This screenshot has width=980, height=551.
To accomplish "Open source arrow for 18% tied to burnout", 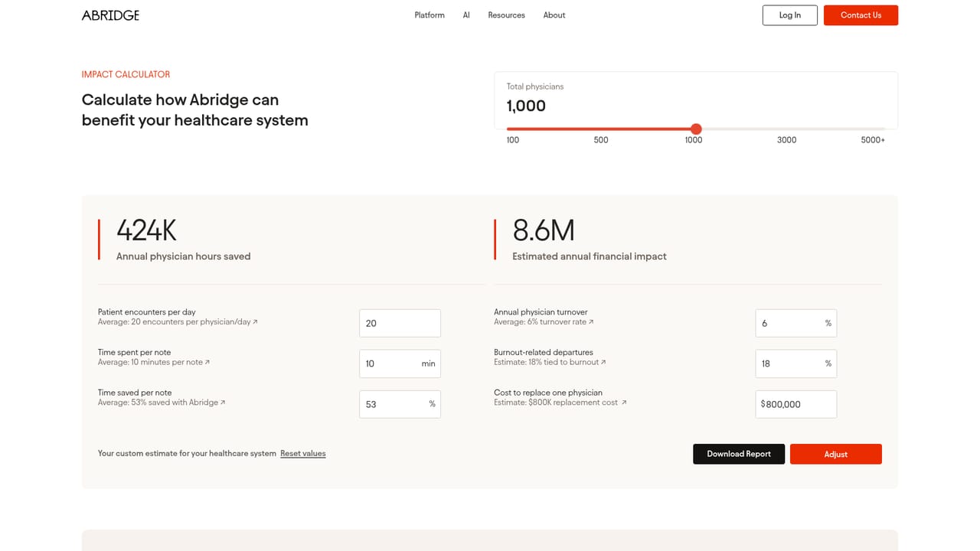I will point(603,362).
